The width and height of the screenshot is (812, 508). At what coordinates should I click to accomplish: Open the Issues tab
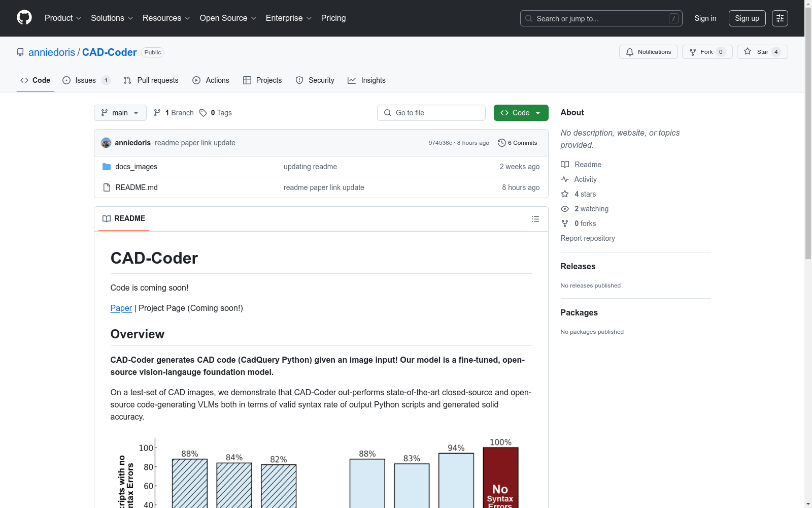pos(86,80)
